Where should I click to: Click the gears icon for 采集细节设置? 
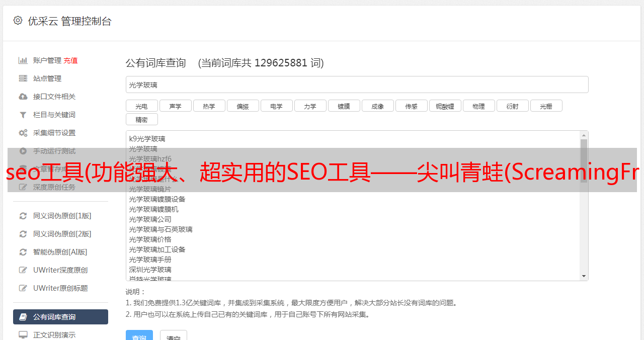coord(23,133)
